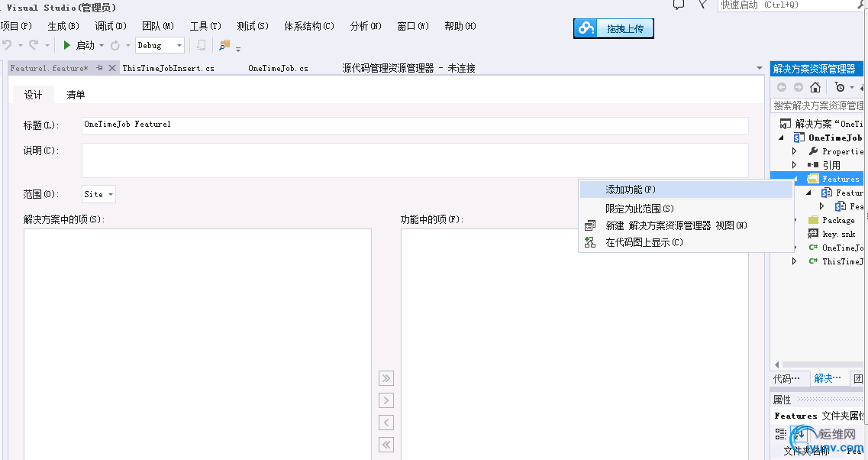Pin the Feature1.feature tab

click(100, 67)
